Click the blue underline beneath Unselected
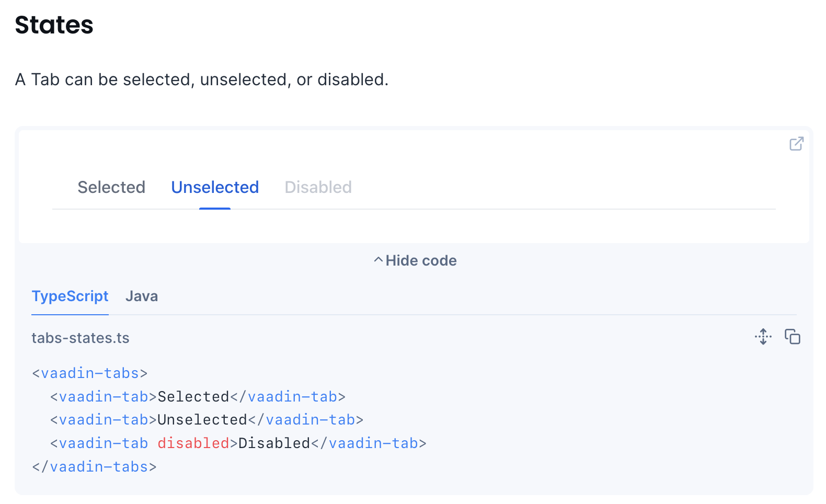 point(215,209)
